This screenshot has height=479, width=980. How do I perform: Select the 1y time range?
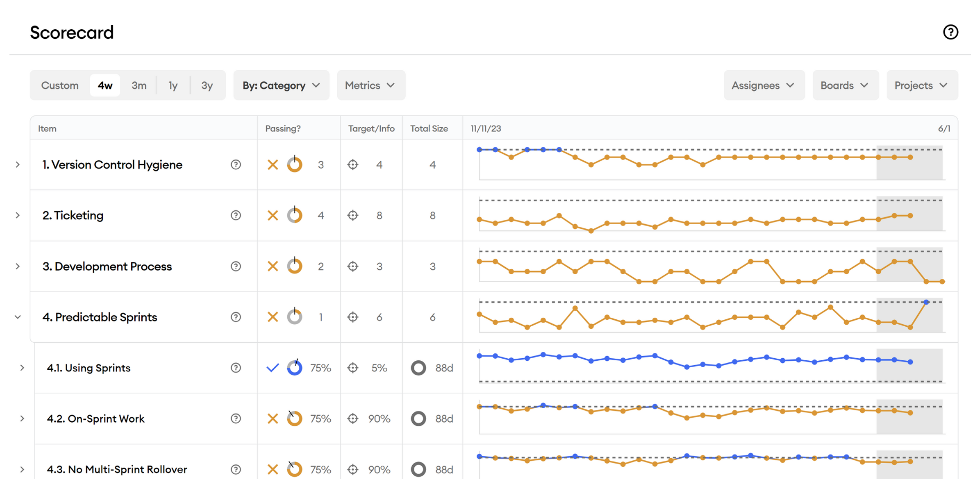[173, 85]
